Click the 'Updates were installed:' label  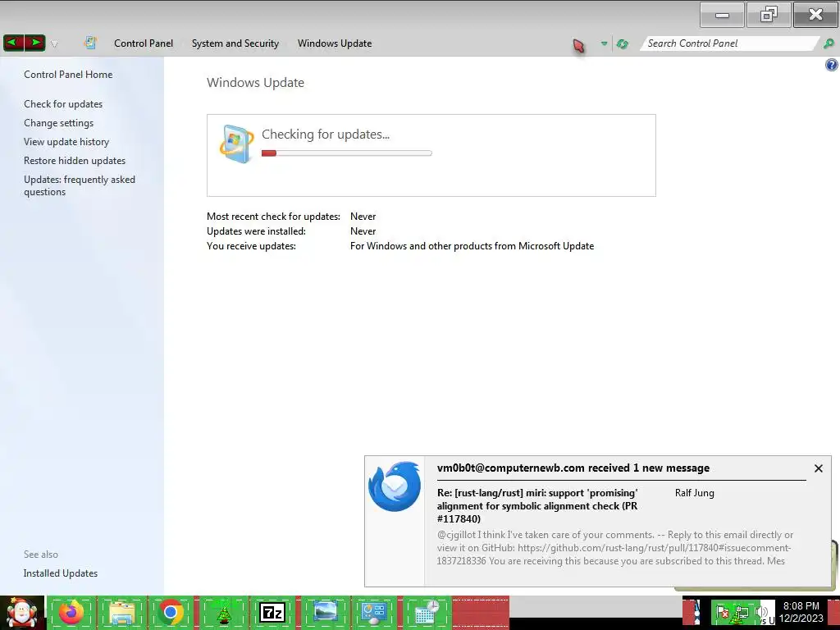tap(256, 231)
